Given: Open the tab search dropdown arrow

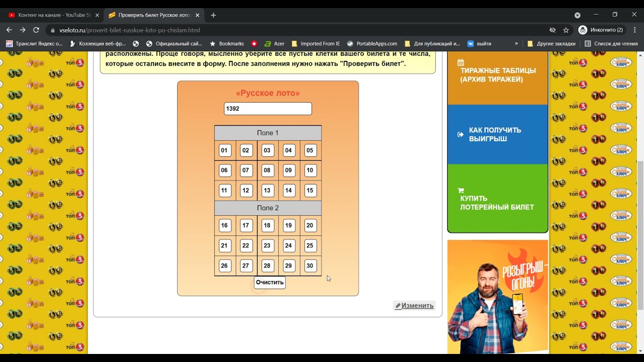Looking at the screenshot, I should click(x=578, y=15).
